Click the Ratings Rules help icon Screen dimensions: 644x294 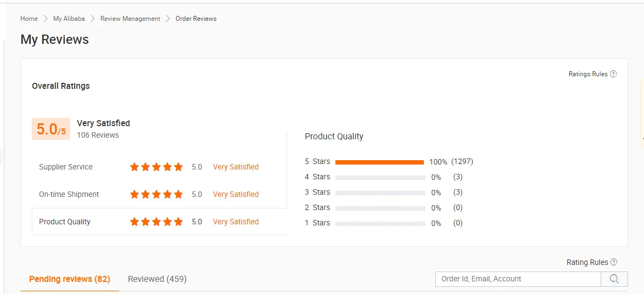pyautogui.click(x=613, y=74)
